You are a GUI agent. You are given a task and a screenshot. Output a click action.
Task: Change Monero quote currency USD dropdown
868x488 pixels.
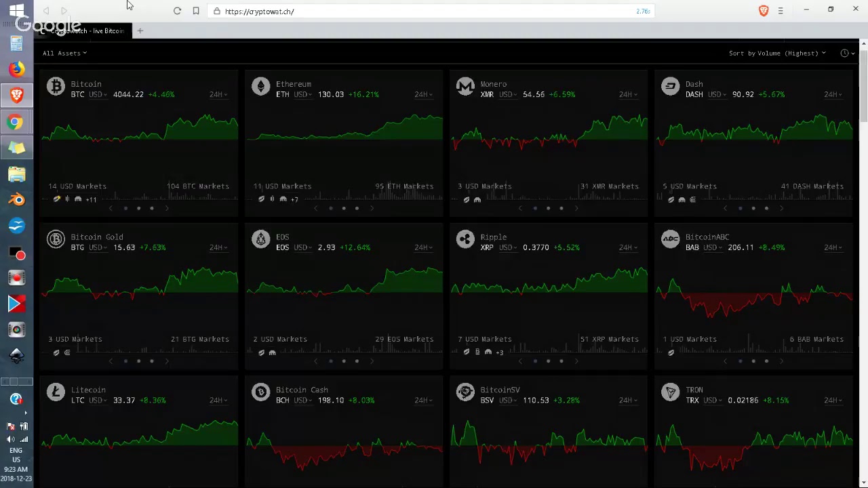point(507,95)
